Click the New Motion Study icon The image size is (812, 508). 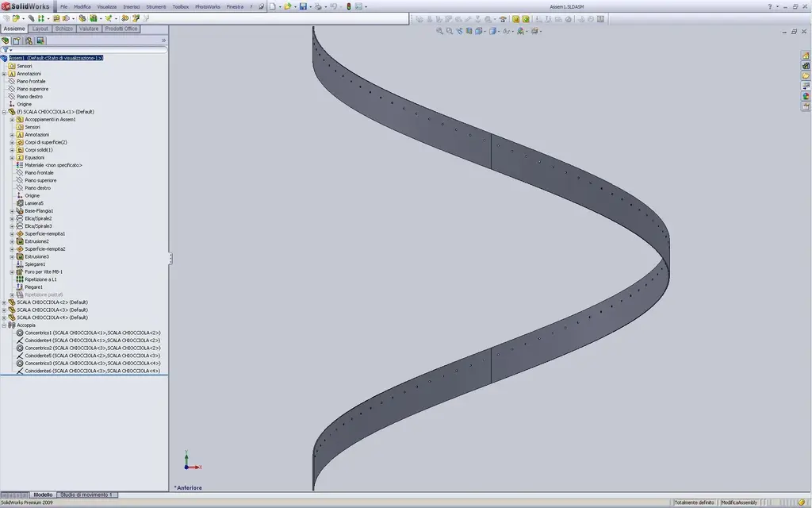click(124, 18)
